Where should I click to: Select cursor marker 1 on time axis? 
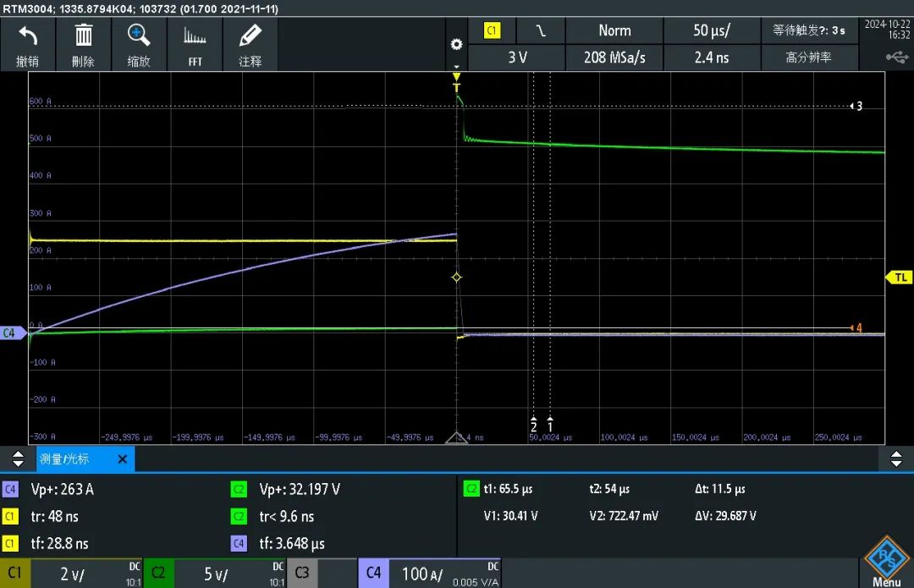pyautogui.click(x=550, y=425)
